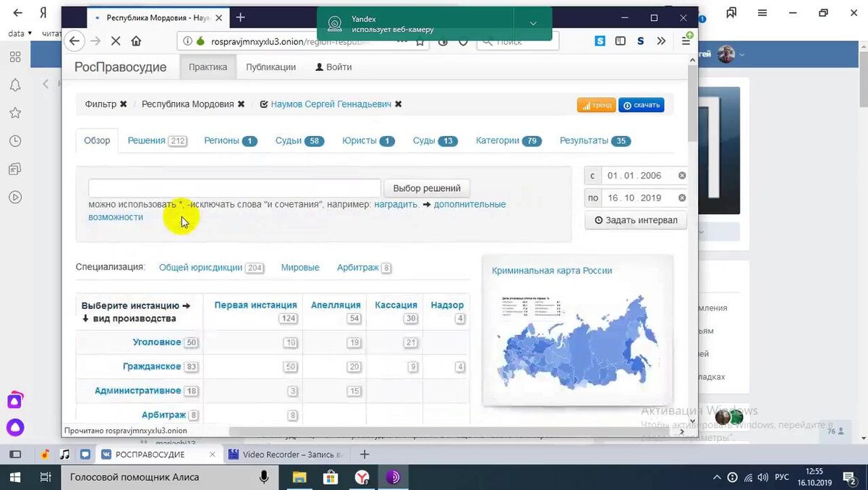This screenshot has width=868, height=490.
Task: Open Yandex browser bookmarks icon
Action: coord(731,13)
